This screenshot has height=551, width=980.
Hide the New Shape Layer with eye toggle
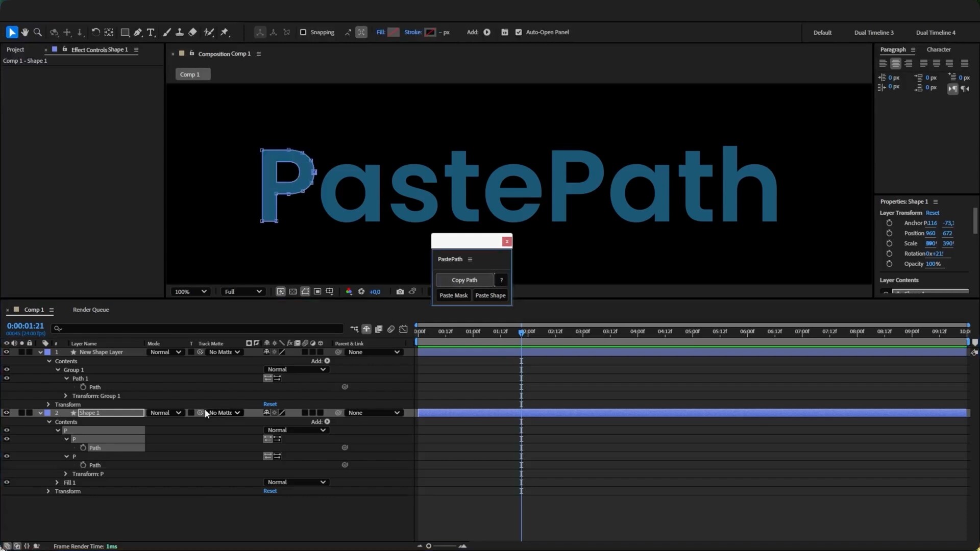7,352
